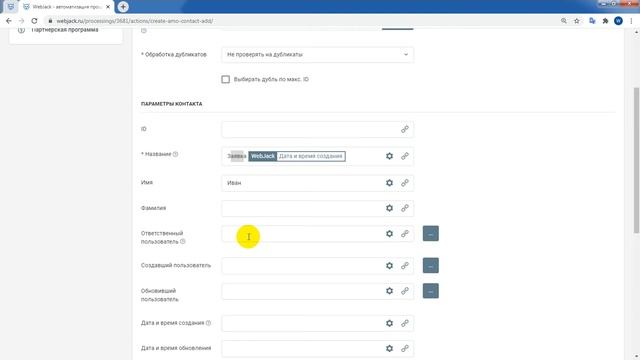Screen dimensions: 640x360
Task: Click ПАРАМЕТРЫ КОНТАКТА section heading
Action: coord(171,104)
